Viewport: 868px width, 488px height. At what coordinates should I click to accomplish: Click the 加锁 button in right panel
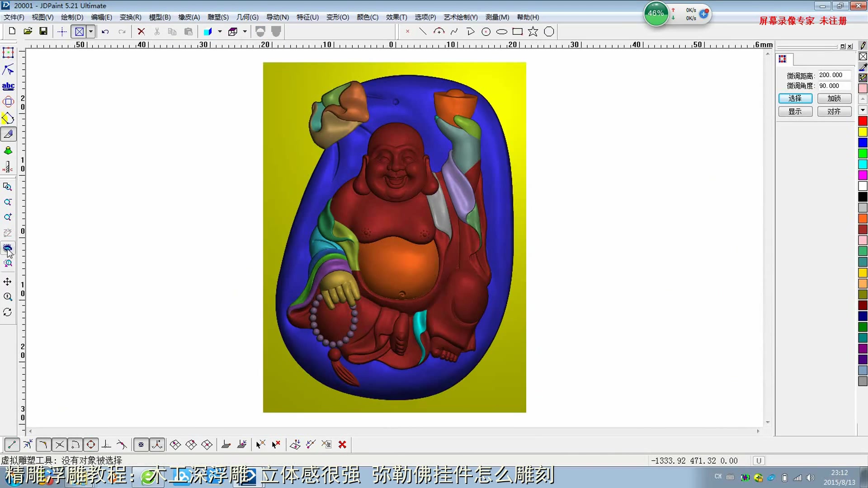click(834, 98)
